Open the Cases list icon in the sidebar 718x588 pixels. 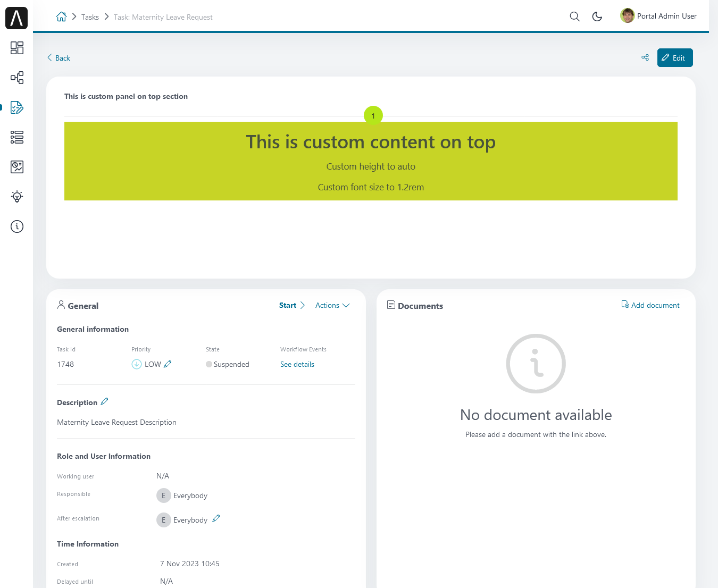pyautogui.click(x=17, y=137)
